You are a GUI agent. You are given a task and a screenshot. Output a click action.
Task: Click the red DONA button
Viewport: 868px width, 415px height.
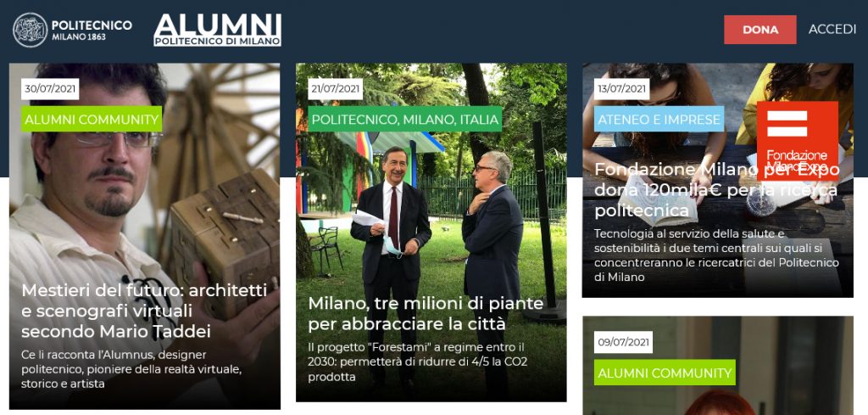coord(760,30)
